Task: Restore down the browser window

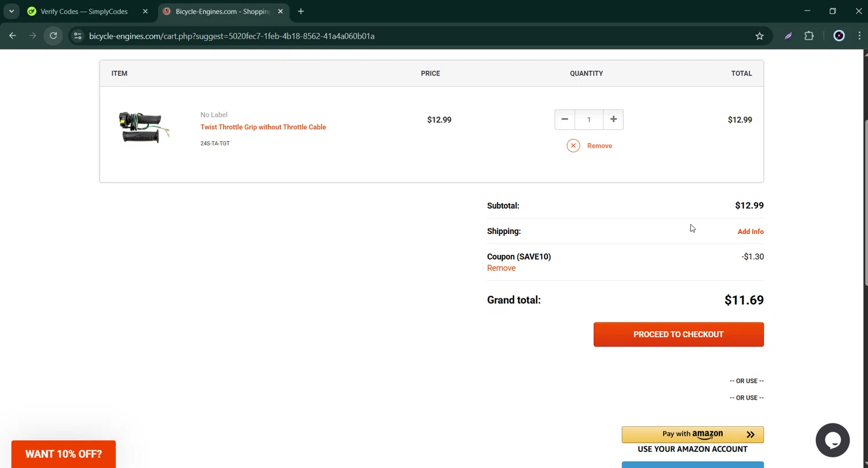Action: coord(833,11)
